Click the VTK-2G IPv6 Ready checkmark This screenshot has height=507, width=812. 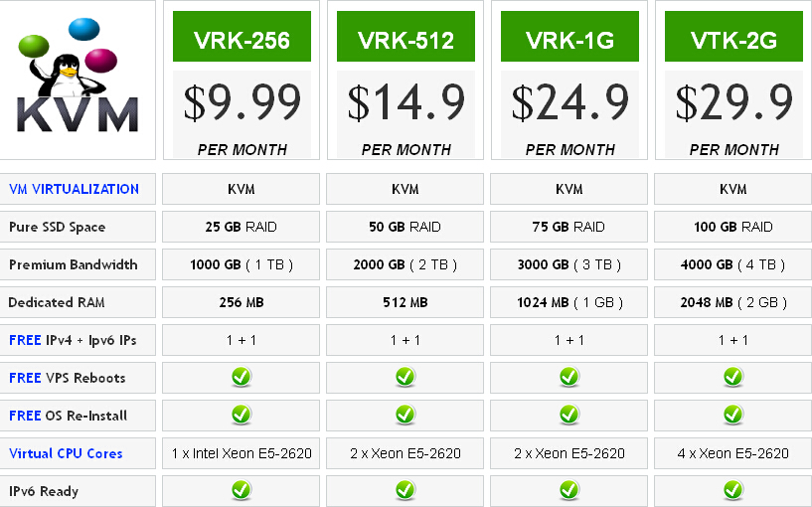point(733,490)
